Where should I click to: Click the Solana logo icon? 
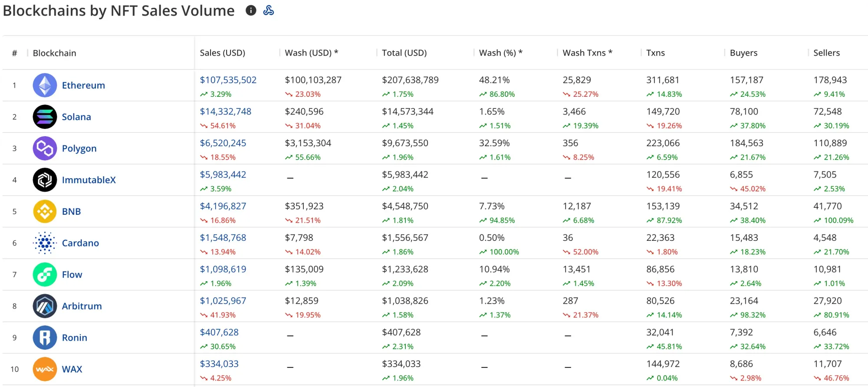(x=45, y=117)
